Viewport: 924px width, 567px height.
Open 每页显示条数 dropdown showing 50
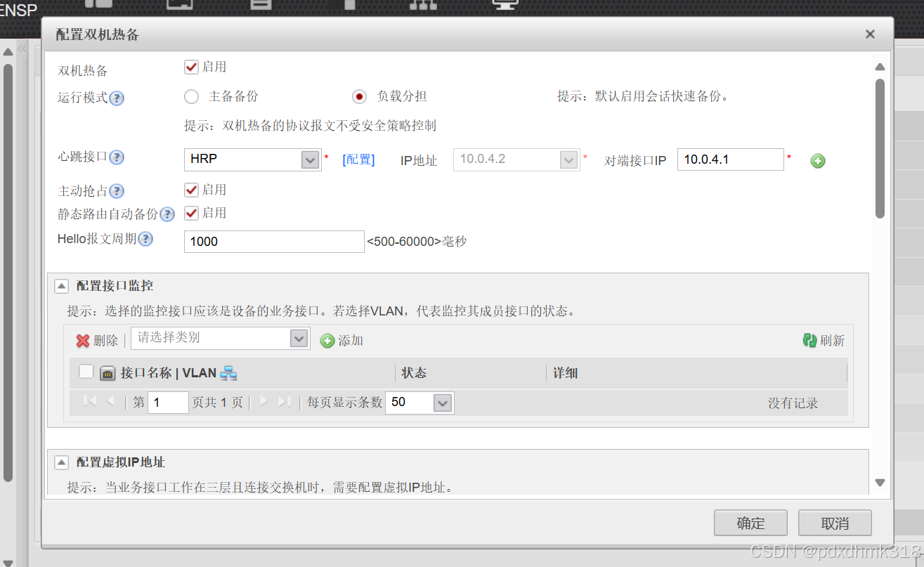pos(443,403)
